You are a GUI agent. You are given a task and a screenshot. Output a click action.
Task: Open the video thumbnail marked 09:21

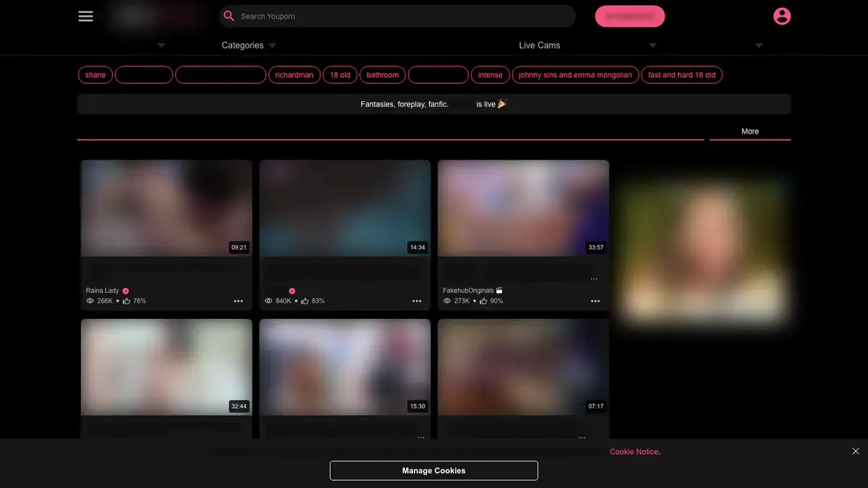166,208
